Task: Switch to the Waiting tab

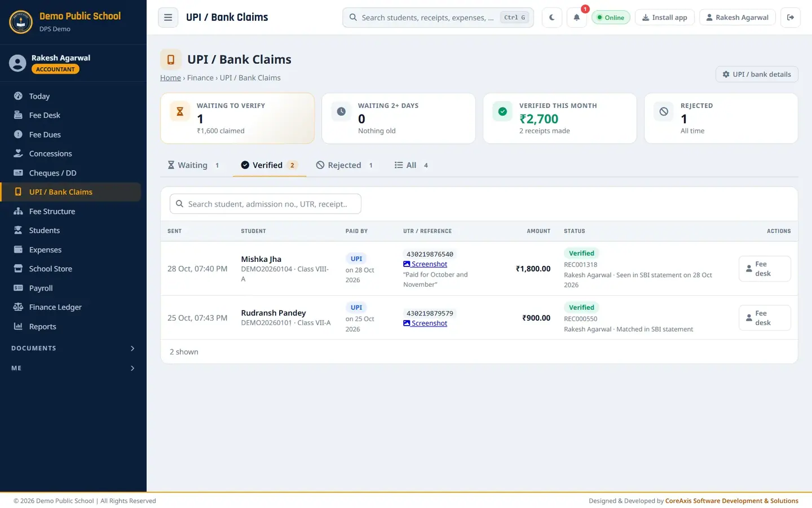Action: coord(193,165)
